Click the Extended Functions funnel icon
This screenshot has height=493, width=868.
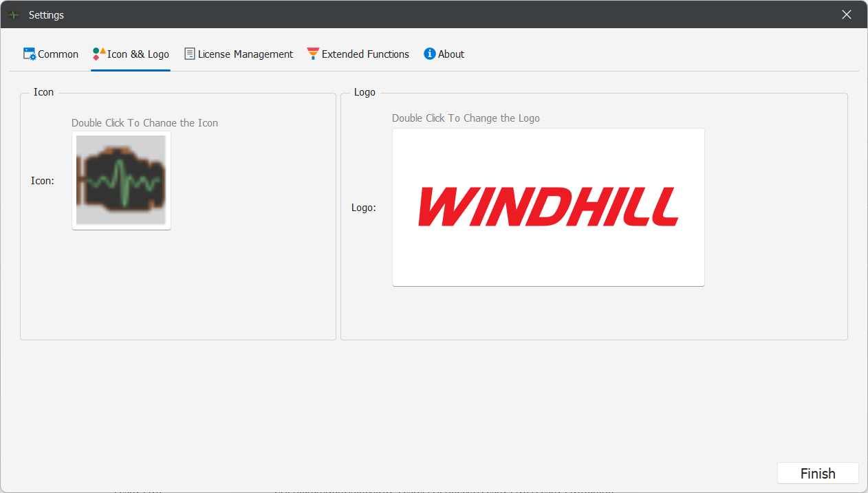pyautogui.click(x=313, y=54)
